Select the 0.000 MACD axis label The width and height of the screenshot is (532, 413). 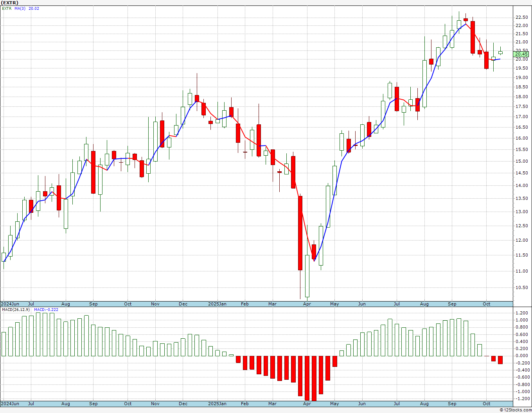coord(522,356)
